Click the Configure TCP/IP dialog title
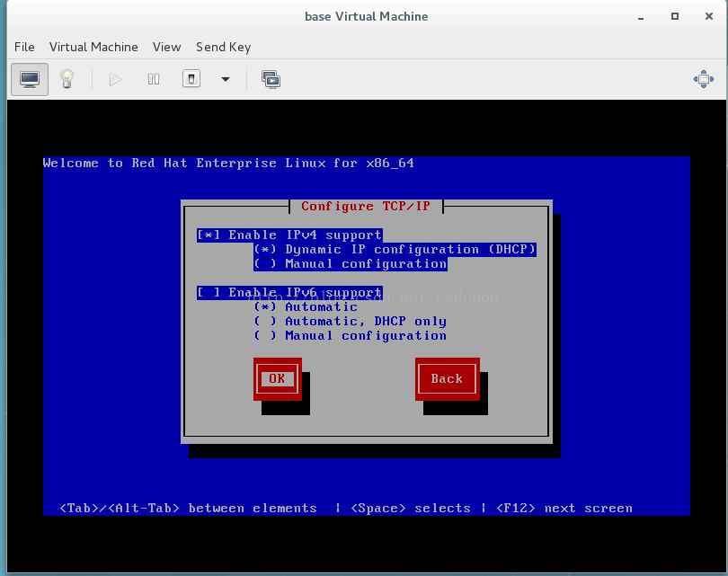 click(x=366, y=206)
